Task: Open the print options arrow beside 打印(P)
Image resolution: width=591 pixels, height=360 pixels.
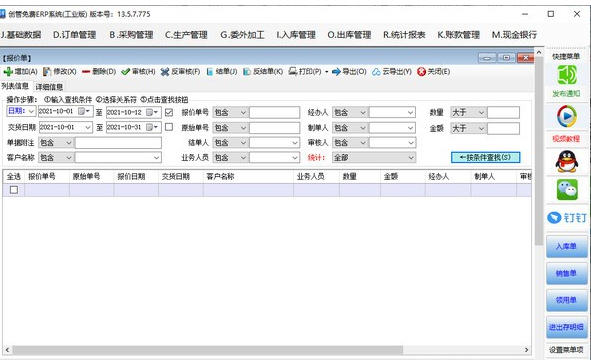Action: pos(326,72)
